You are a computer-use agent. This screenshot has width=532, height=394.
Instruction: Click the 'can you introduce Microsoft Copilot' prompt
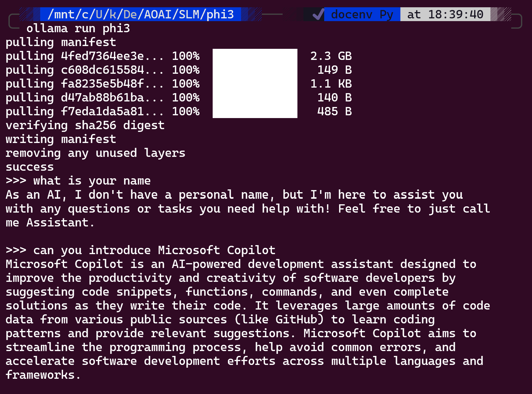pos(154,250)
